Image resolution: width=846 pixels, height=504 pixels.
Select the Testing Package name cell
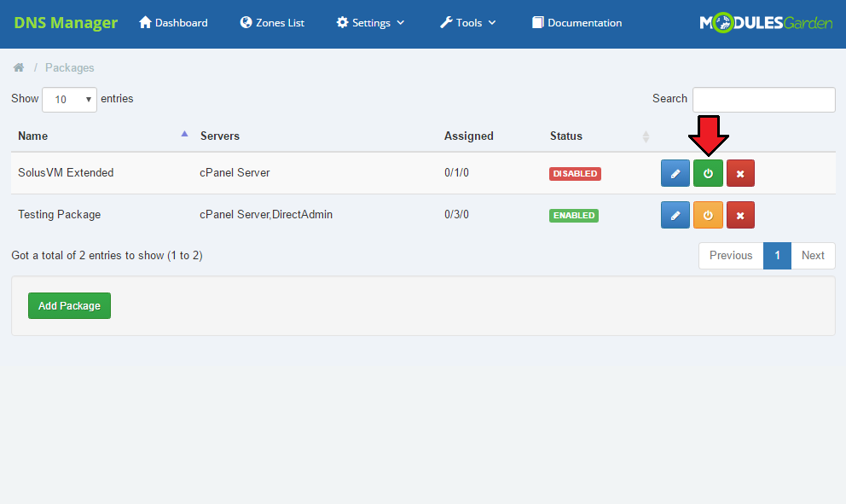point(60,215)
